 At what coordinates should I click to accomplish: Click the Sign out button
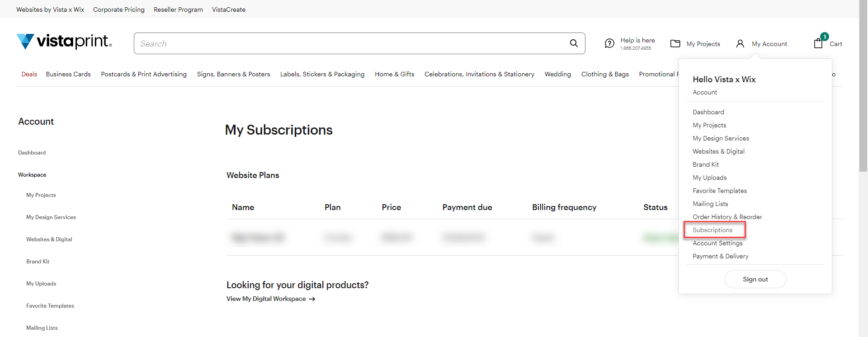755,279
